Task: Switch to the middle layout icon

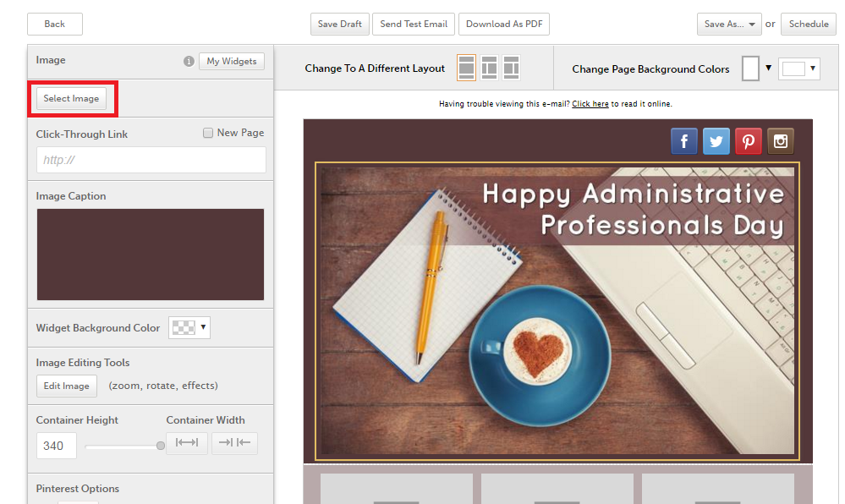Action: tap(489, 68)
